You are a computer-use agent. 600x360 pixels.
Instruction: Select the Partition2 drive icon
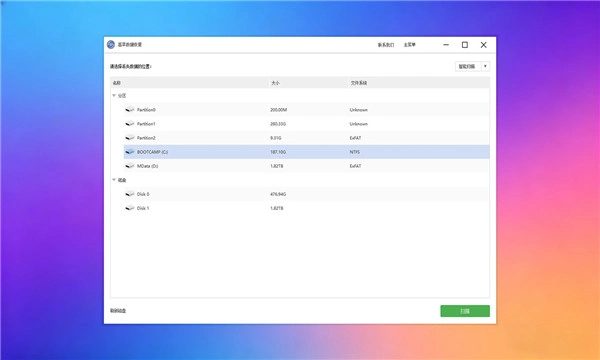[x=130, y=138]
